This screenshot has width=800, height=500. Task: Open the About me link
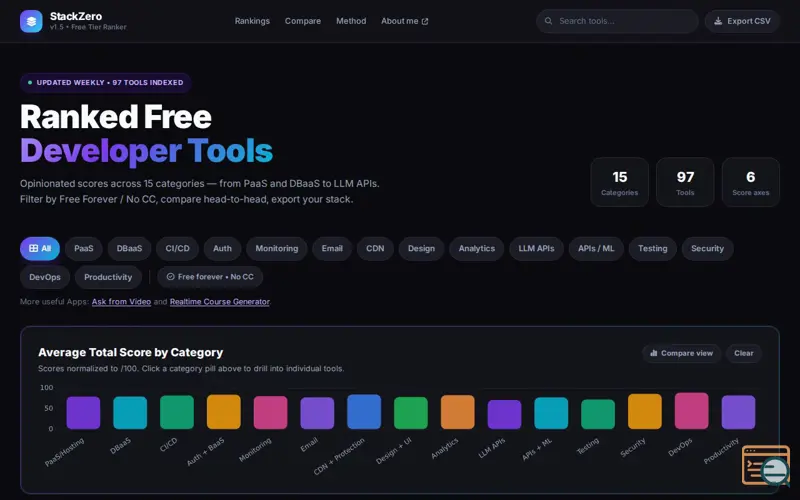pyautogui.click(x=404, y=21)
